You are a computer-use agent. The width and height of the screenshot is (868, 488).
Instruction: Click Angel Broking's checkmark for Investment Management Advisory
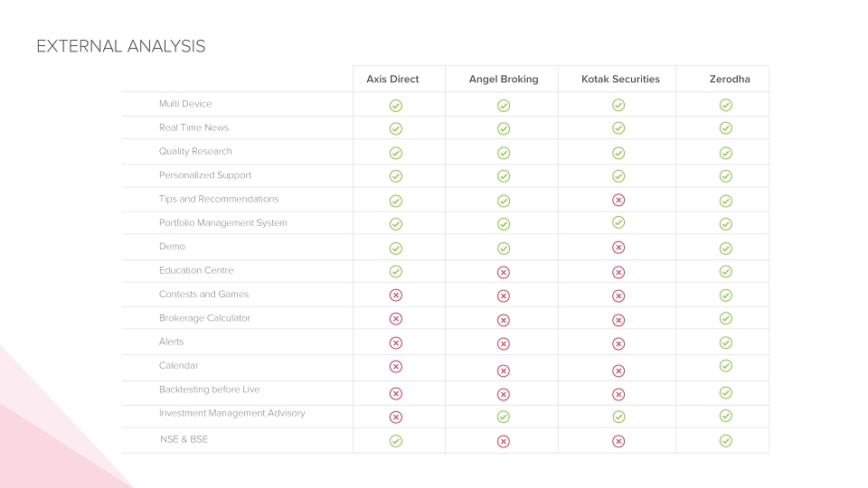504,417
